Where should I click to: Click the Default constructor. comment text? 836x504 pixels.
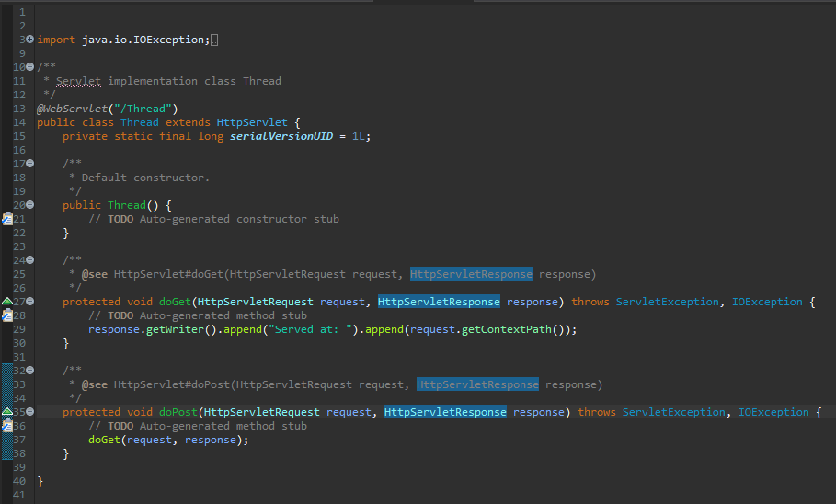click(x=145, y=178)
